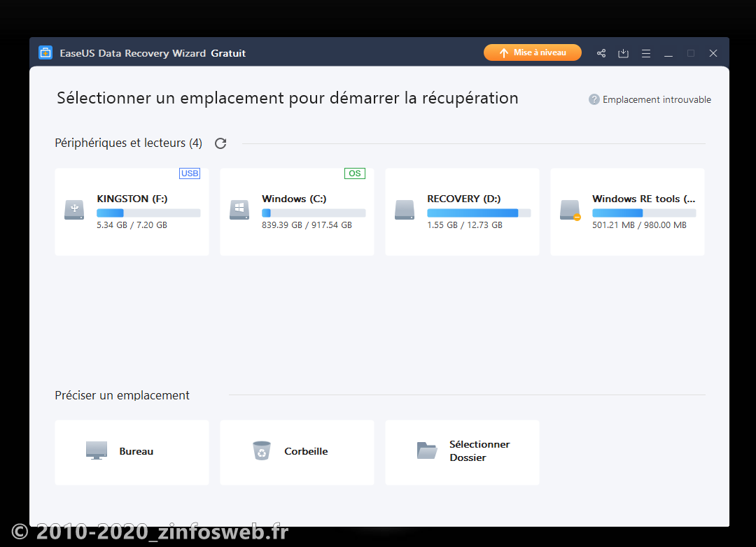This screenshot has width=756, height=547.
Task: Click the Windows logo drive icon
Action: click(x=239, y=210)
